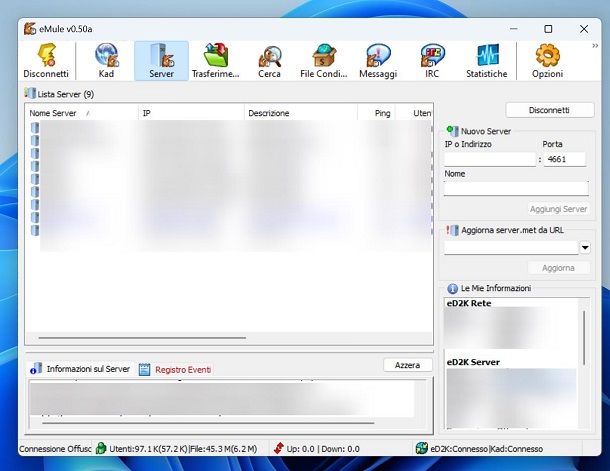Sort servers by Ping column
Screen dimensions: 610x471
(376, 113)
